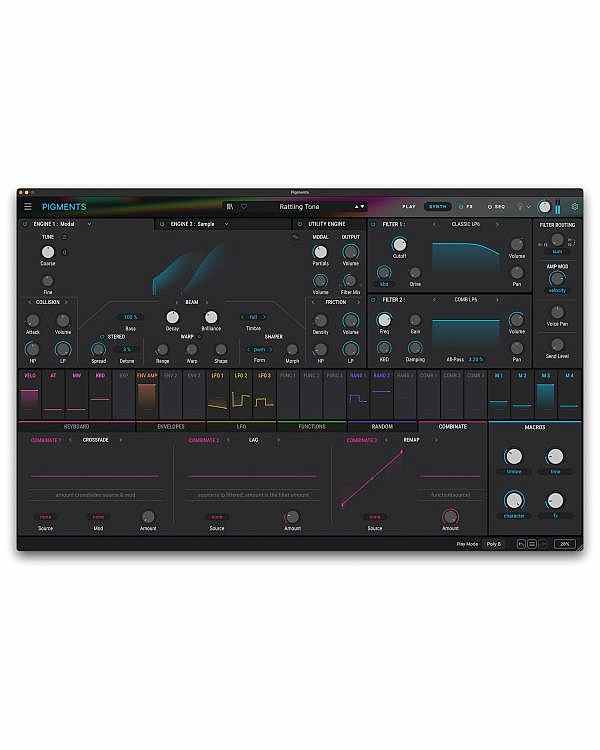Open the KEYBOARD modulation tab
Image resolution: width=600 pixels, height=750 pixels.
coord(77,426)
